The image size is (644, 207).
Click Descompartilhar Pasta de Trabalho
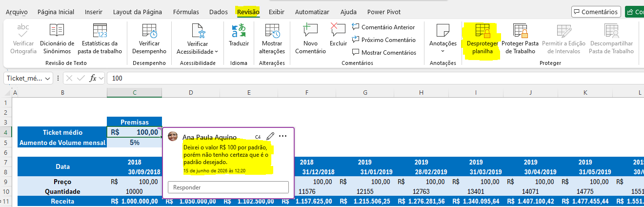pos(611,39)
